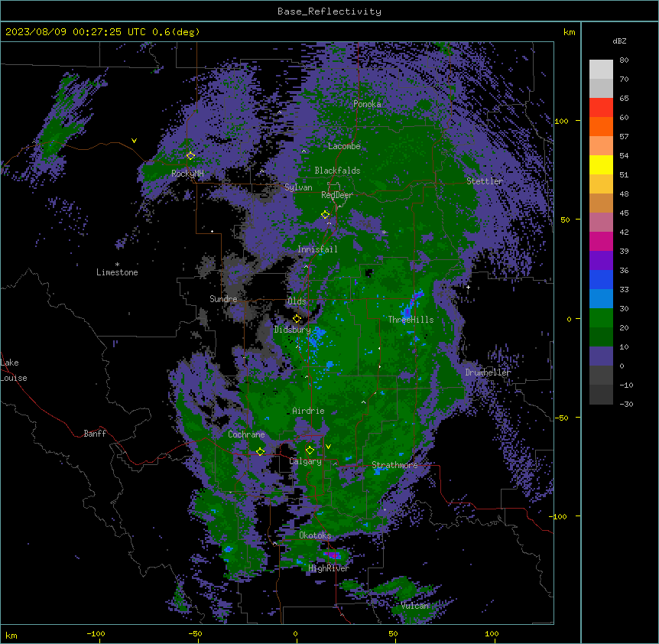Pick the red 60-65 dBZ legend swatch
The height and width of the screenshot is (644, 659).
[x=601, y=108]
